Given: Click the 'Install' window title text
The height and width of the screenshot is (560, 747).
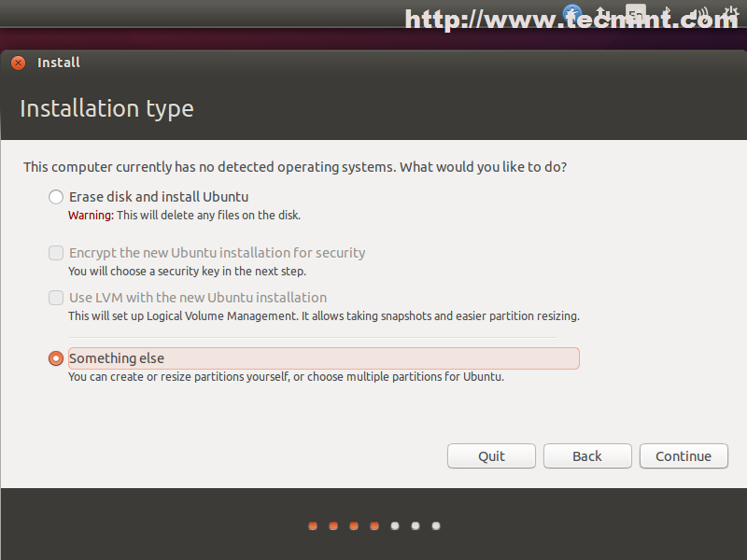Looking at the screenshot, I should 59,63.
